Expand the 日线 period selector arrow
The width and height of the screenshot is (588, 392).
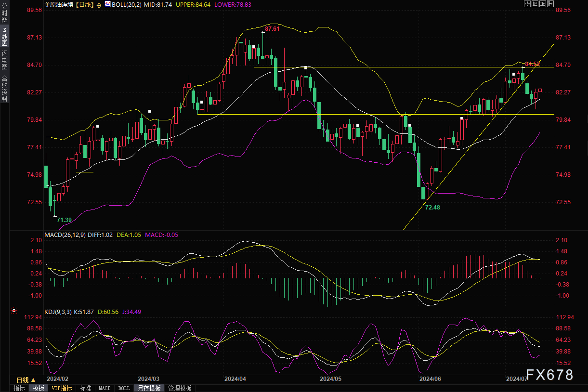[x=33, y=380]
